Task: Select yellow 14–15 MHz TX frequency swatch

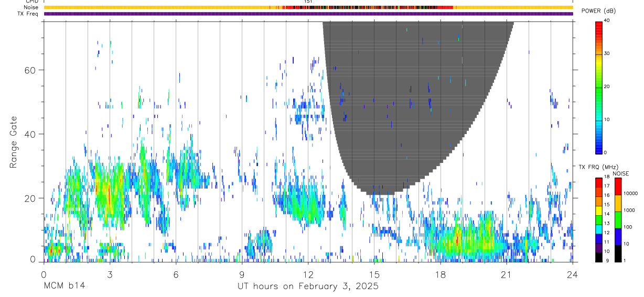Action: point(598,210)
